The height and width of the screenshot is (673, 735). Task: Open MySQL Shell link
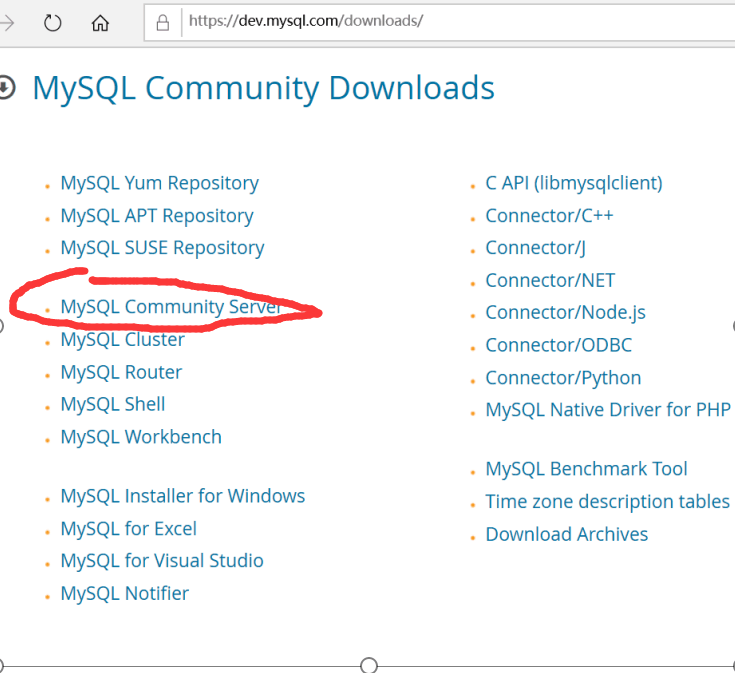click(x=112, y=404)
